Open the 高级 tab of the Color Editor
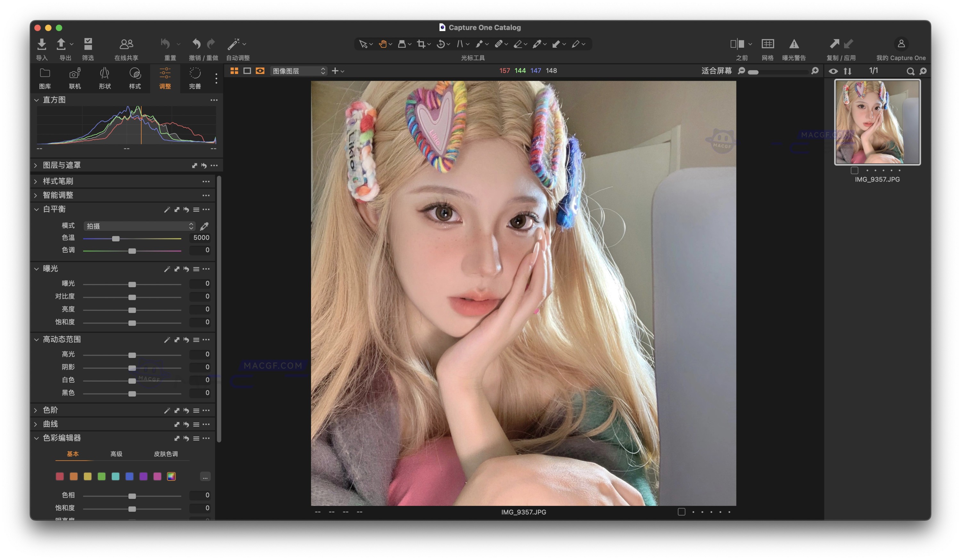This screenshot has width=961, height=560. 116,454
